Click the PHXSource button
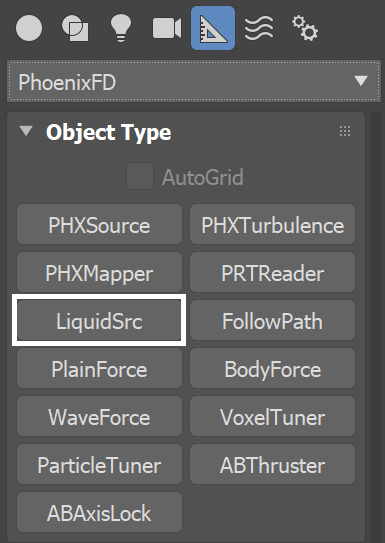 tap(99, 224)
